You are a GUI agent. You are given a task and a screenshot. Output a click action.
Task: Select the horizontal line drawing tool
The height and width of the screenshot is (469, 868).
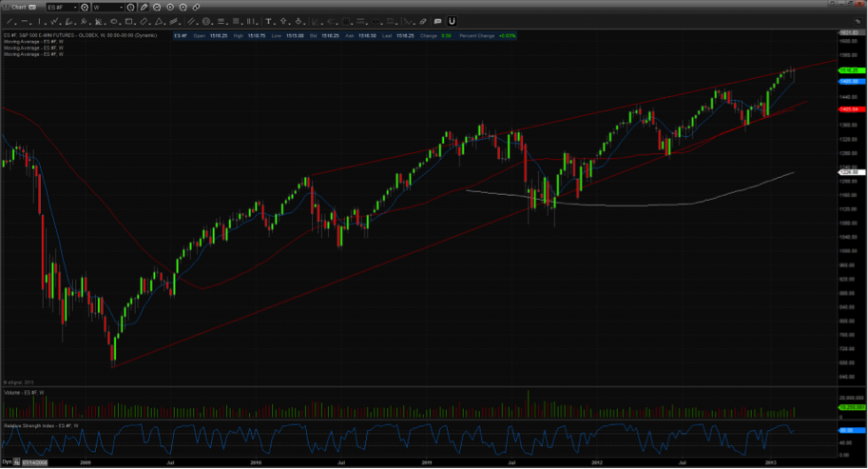(x=25, y=22)
